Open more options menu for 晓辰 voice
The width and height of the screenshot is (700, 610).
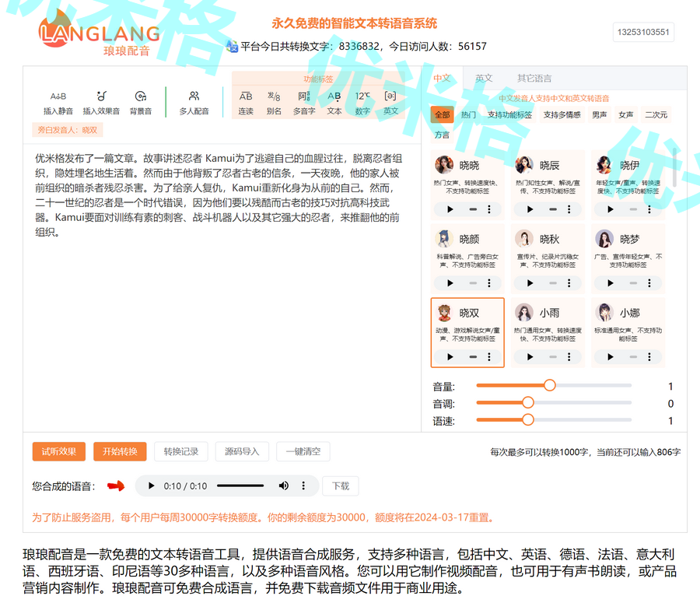tap(569, 209)
